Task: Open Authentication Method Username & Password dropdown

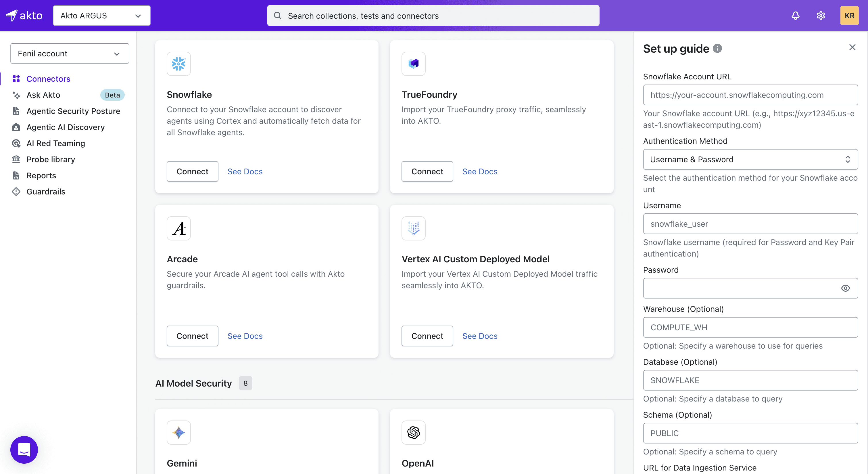Action: 750,159
